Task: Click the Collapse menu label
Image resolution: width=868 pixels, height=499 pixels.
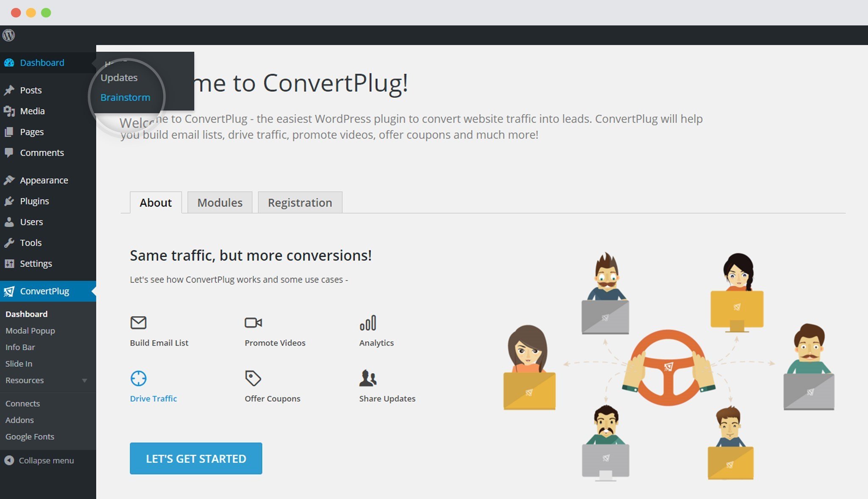Action: [x=46, y=460]
